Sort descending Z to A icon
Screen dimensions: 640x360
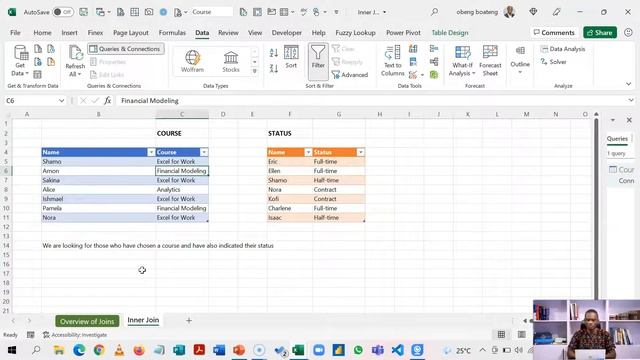[273, 68]
